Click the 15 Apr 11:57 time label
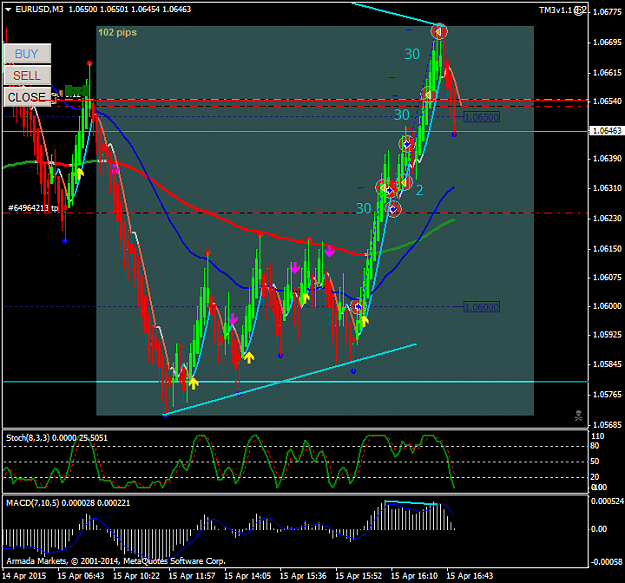 pyautogui.click(x=192, y=576)
